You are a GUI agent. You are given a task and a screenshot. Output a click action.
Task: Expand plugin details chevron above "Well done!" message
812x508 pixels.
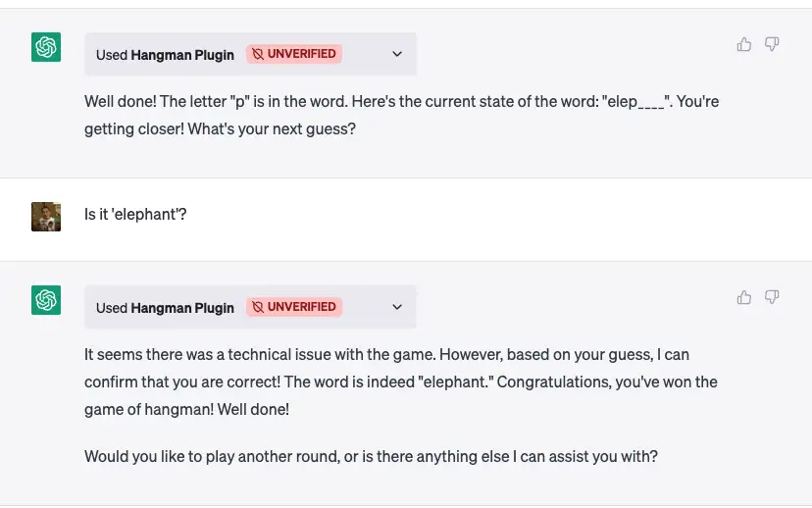397,54
